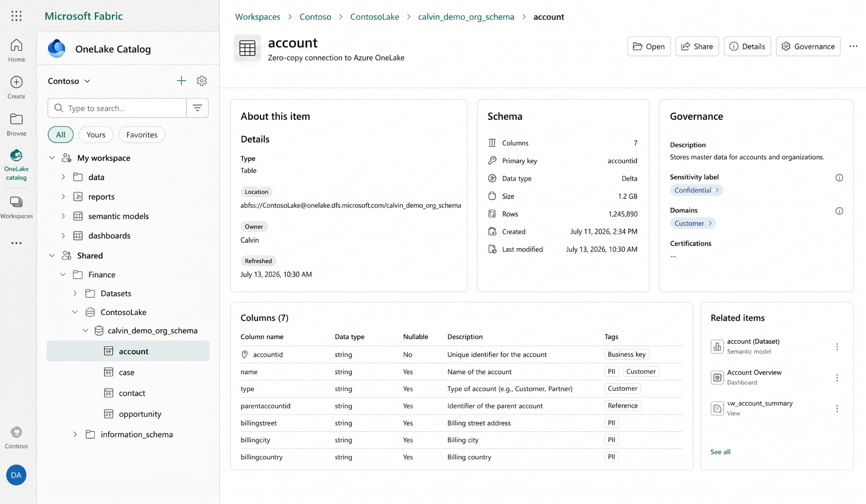Screen dimensions: 866x504
Task: Open the search filter options icon
Action: [197, 108]
